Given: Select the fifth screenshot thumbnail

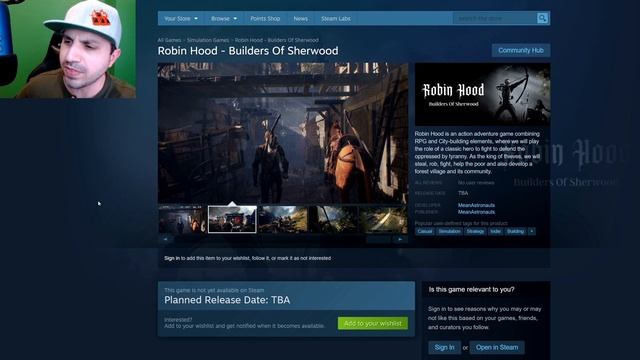Looking at the screenshot, I should [x=384, y=220].
